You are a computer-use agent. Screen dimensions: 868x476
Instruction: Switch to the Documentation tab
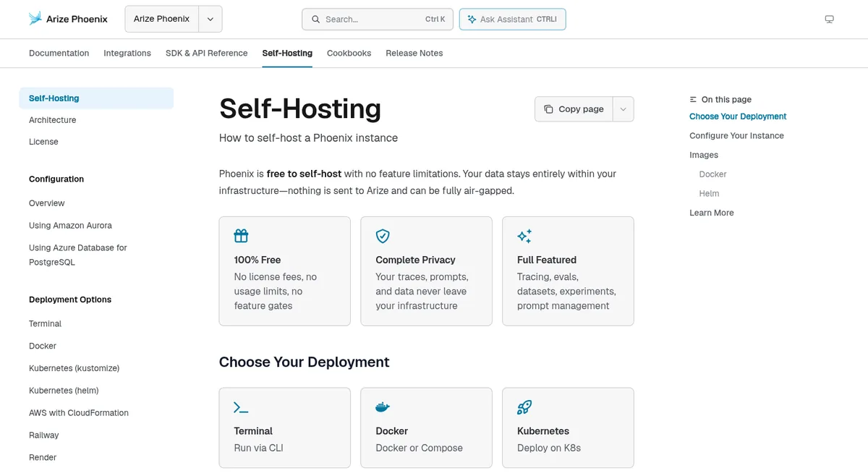click(x=59, y=54)
